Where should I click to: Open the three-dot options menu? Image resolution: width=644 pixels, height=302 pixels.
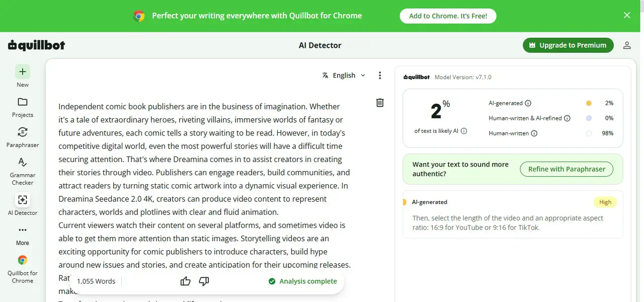click(x=380, y=75)
